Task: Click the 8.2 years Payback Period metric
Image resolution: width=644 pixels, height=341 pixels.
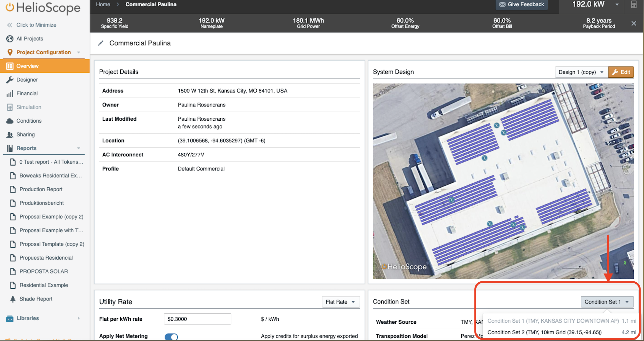Action: pos(599,23)
